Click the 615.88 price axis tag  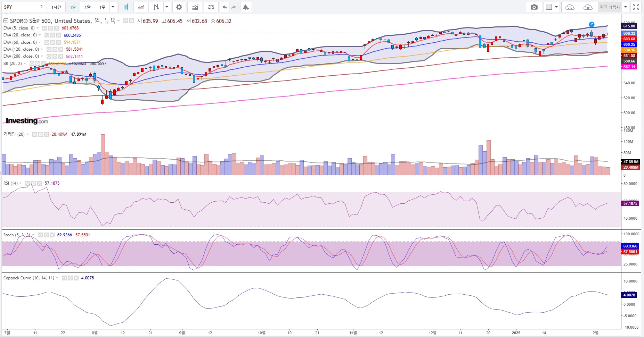pos(629,26)
